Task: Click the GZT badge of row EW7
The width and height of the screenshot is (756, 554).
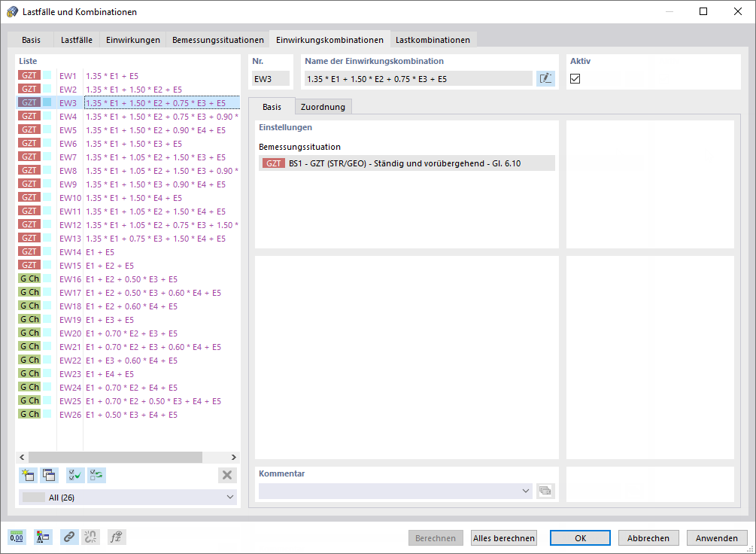Action: coord(29,157)
